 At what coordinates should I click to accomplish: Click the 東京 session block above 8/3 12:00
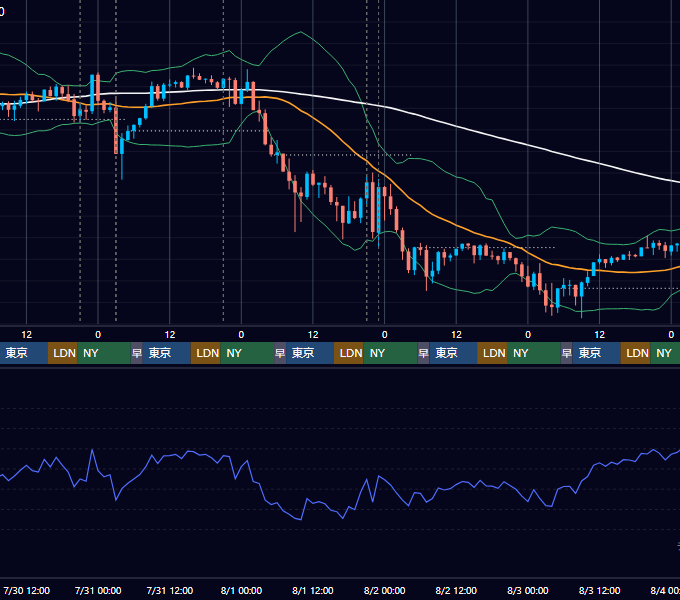click(596, 353)
